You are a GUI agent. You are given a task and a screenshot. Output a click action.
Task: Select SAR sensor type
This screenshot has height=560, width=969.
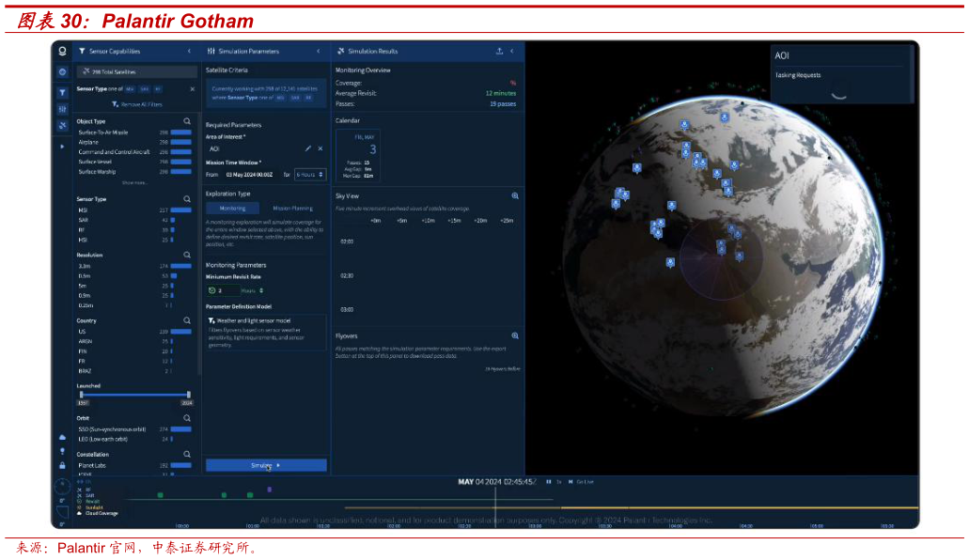pos(134,220)
